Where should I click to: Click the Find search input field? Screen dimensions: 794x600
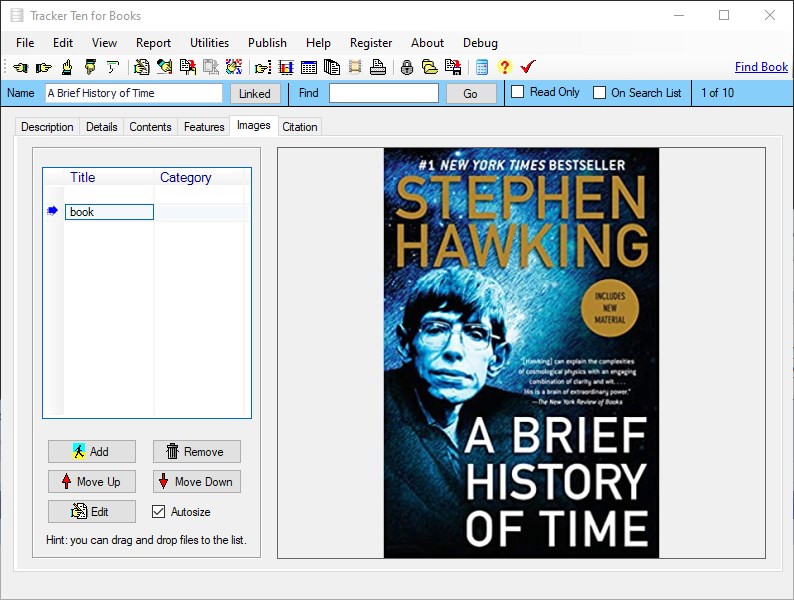click(384, 93)
